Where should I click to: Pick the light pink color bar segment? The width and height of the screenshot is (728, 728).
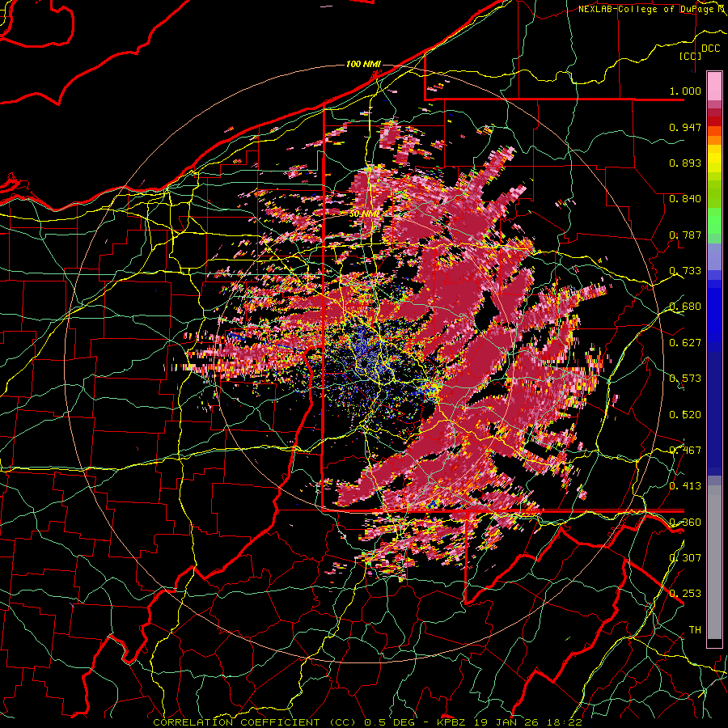tap(714, 86)
